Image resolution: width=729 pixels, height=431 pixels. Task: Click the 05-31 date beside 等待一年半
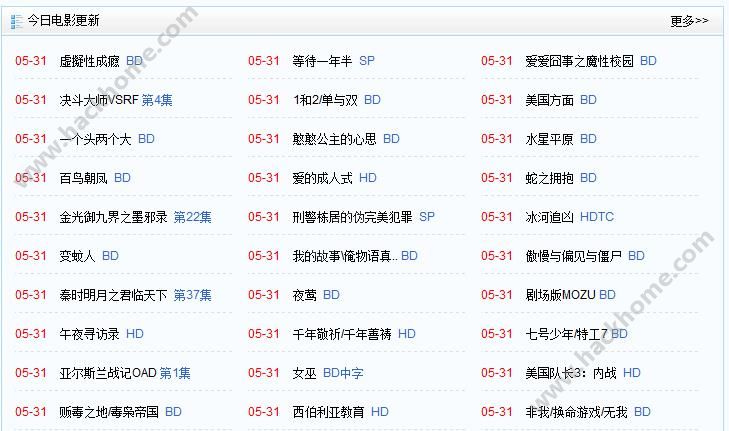[x=264, y=61]
